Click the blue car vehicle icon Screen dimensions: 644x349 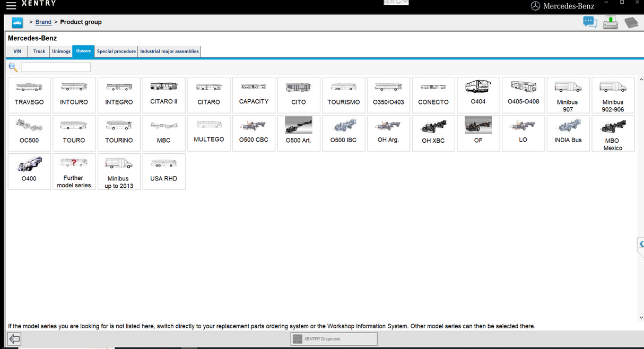pyautogui.click(x=18, y=22)
